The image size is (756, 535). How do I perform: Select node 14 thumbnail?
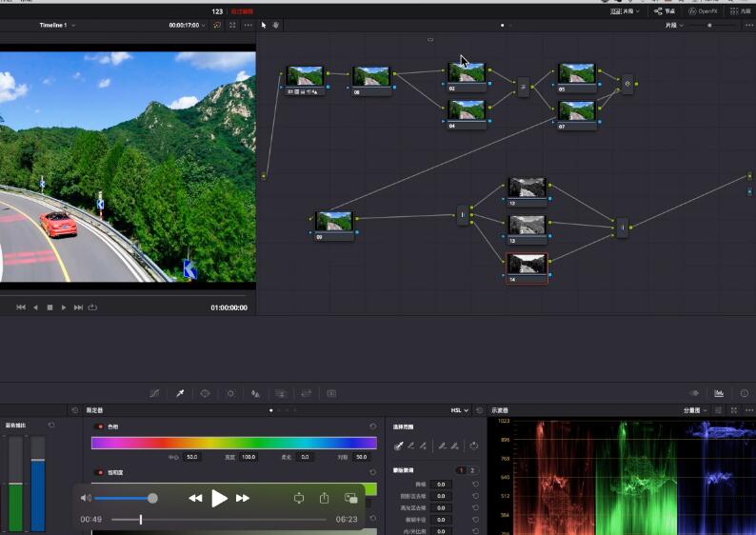point(527,264)
